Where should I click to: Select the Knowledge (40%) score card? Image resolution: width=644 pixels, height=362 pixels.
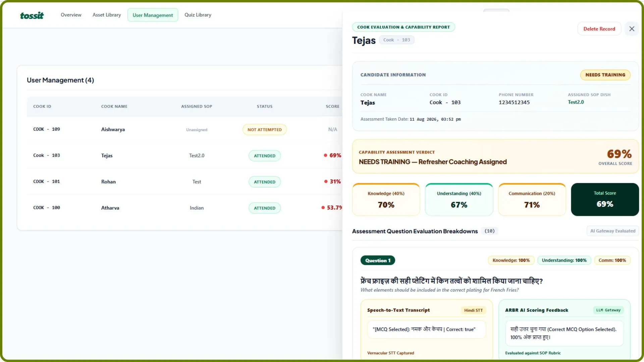386,199
